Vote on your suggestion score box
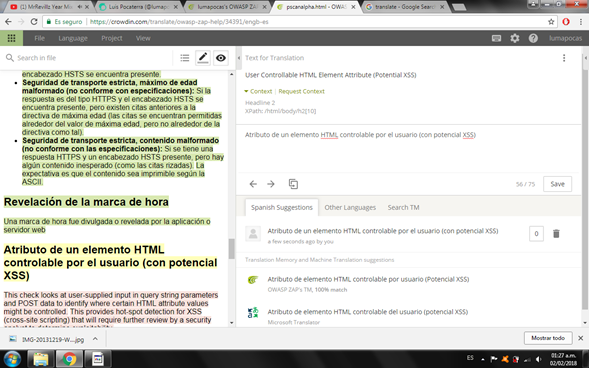This screenshot has width=589, height=368. 536,234
